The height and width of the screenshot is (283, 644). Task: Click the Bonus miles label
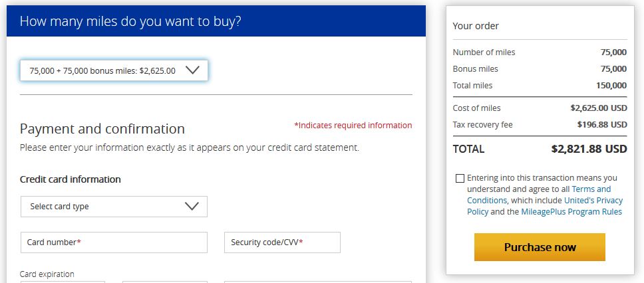475,69
